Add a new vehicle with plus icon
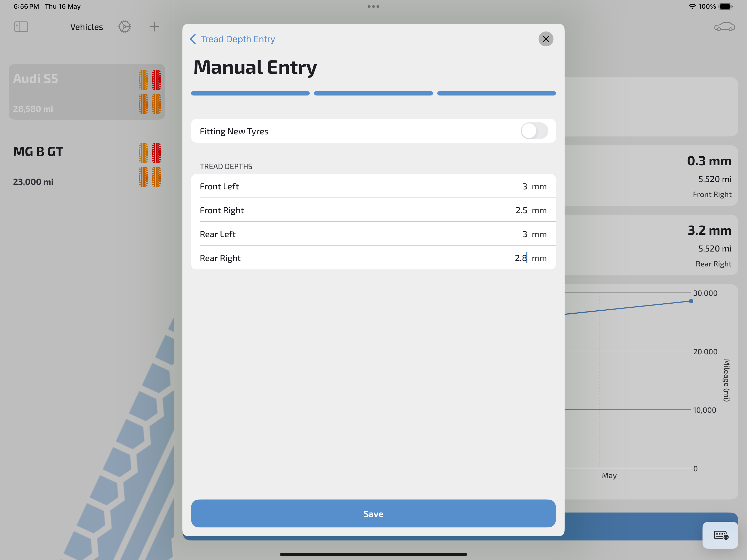This screenshot has width=747, height=560. [x=154, y=27]
